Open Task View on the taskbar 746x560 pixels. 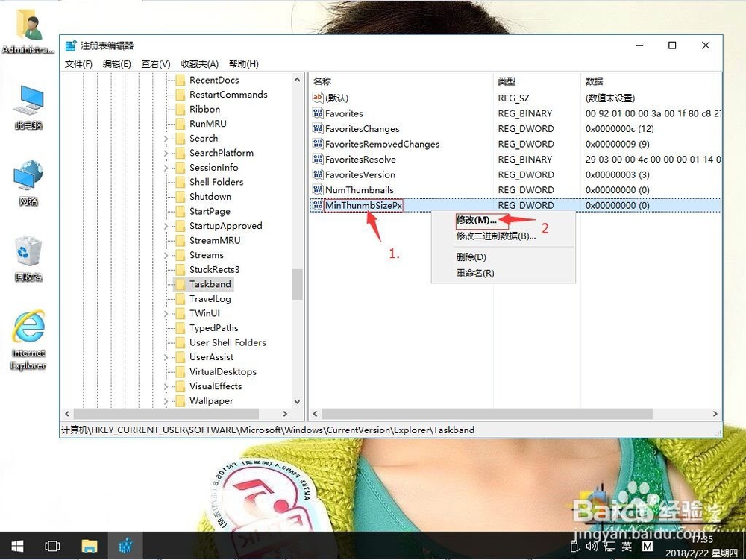pos(52,547)
